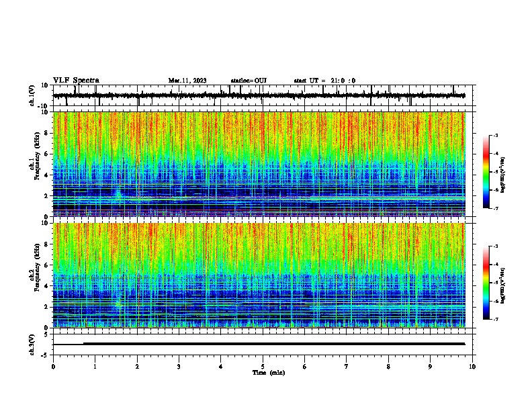Click the '-5' tick on ch.3 axis
The image size is (532, 411).
[45, 355]
